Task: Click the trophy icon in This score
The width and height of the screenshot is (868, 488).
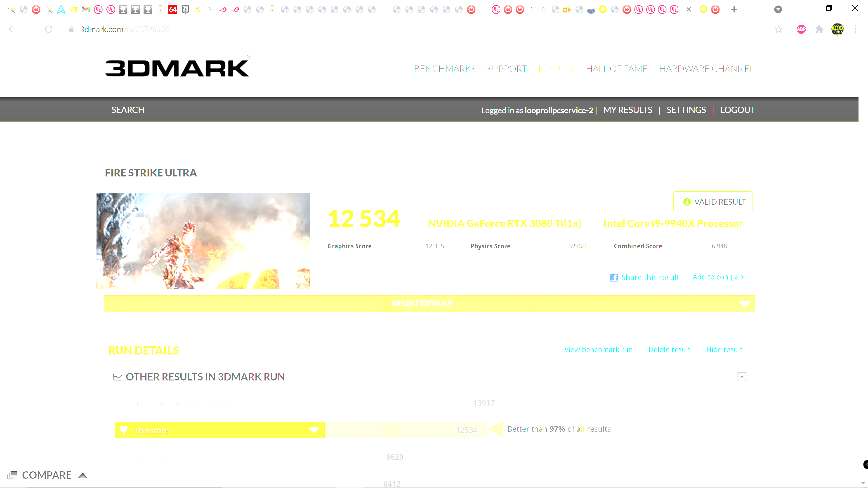Action: (124, 430)
